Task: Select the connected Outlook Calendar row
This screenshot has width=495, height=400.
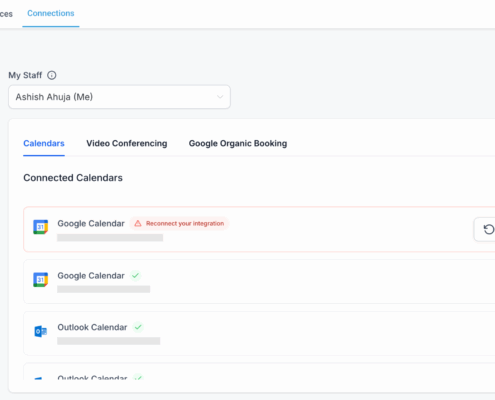Action: (x=259, y=334)
